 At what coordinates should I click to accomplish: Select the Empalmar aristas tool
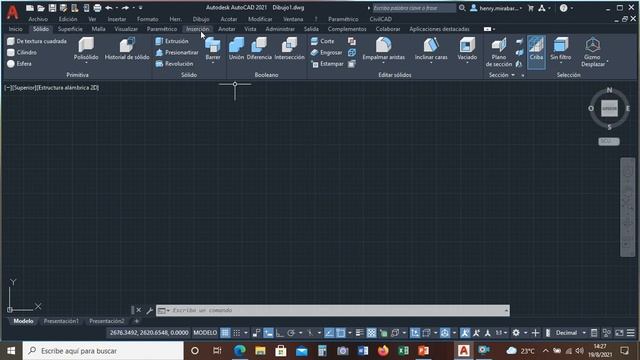[384, 49]
